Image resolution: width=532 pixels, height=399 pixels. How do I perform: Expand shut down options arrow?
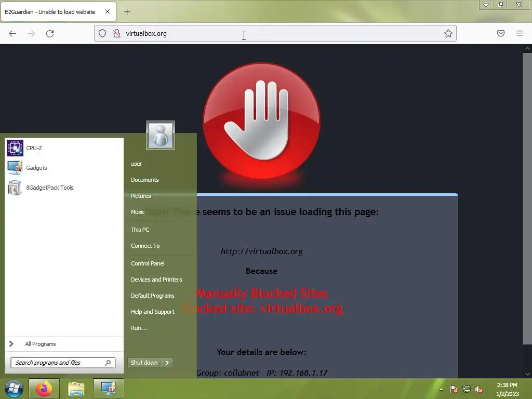pyautogui.click(x=167, y=363)
